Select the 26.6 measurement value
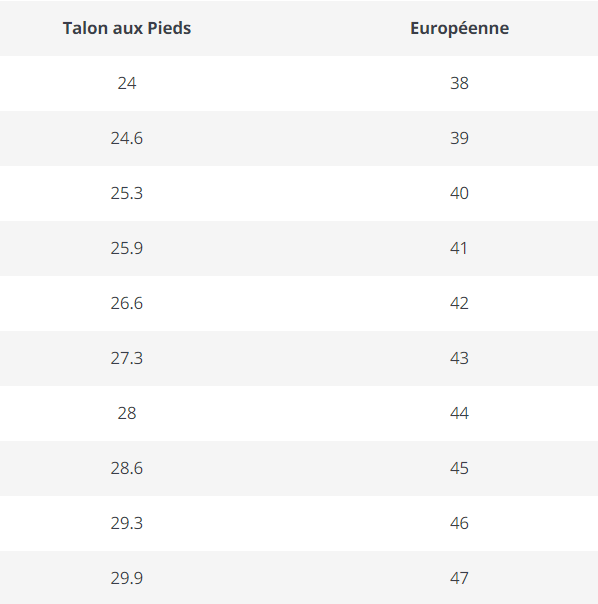 [x=127, y=304]
